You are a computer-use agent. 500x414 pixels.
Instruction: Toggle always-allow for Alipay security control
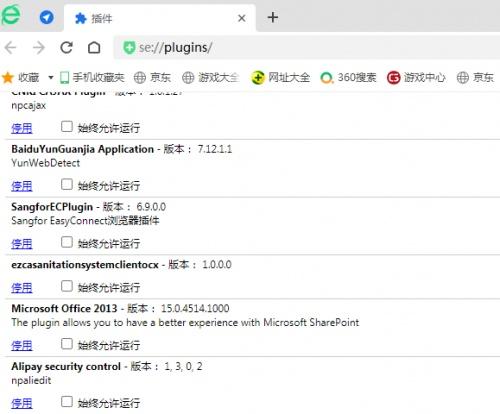tap(67, 402)
